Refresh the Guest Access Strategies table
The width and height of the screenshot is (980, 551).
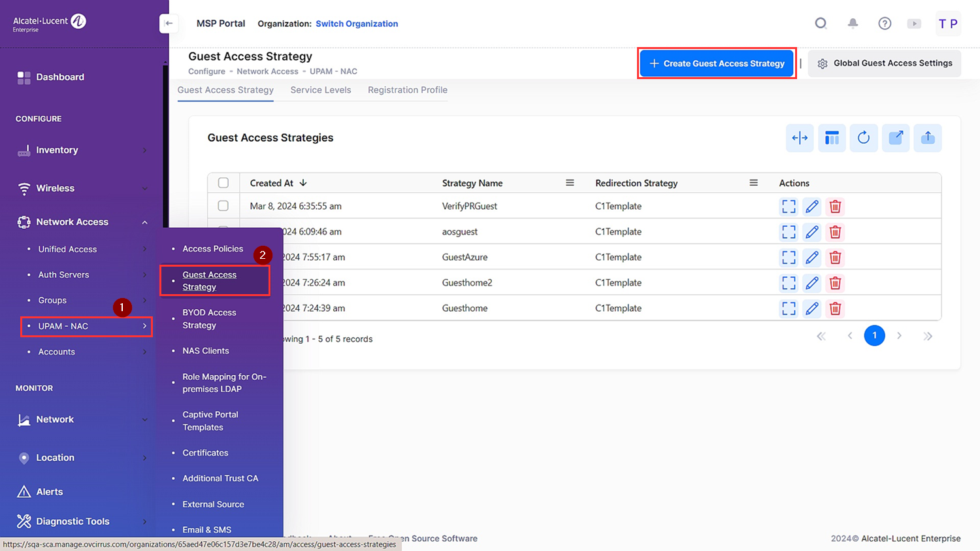click(864, 138)
